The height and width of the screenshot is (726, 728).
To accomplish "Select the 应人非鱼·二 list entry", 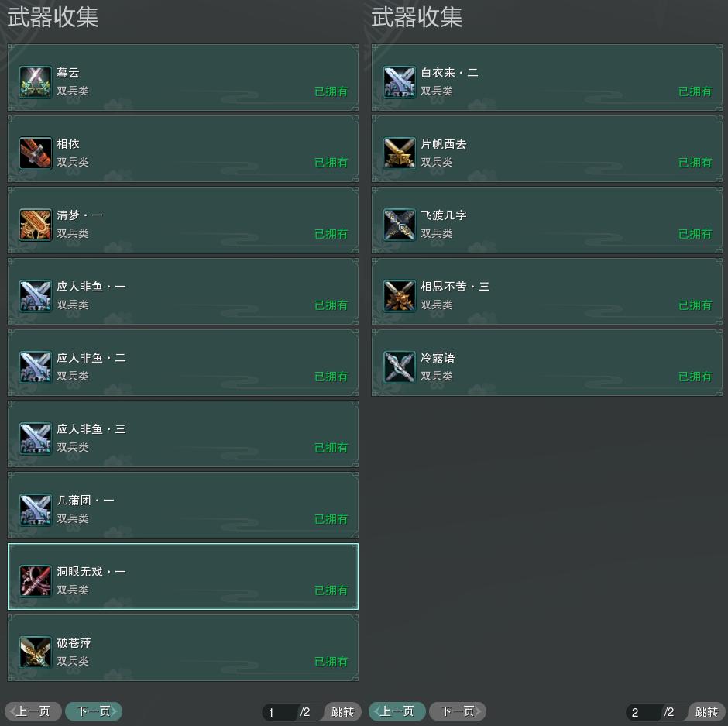I will [x=183, y=363].
